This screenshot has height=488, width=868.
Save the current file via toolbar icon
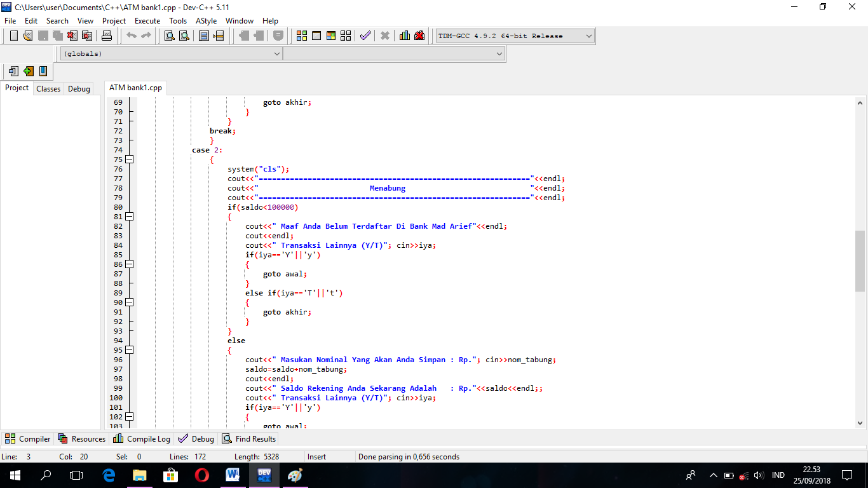(42, 36)
